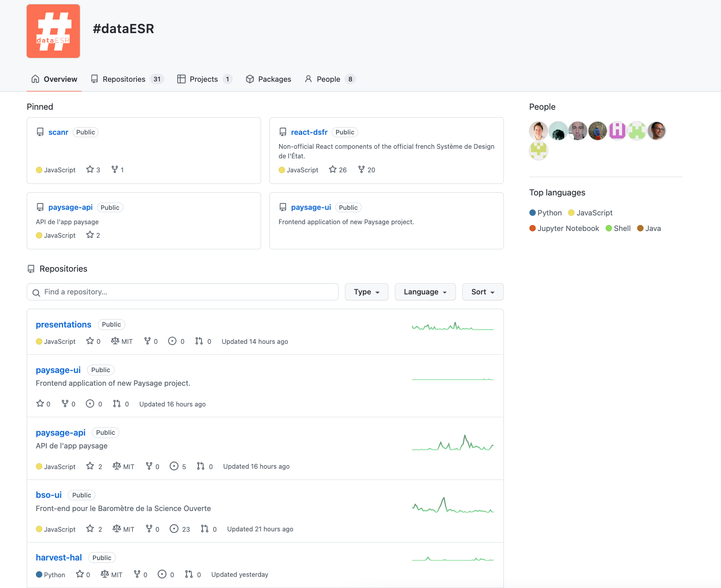View forks of paysage-ui list entry
The height and width of the screenshot is (588, 721).
pyautogui.click(x=69, y=404)
